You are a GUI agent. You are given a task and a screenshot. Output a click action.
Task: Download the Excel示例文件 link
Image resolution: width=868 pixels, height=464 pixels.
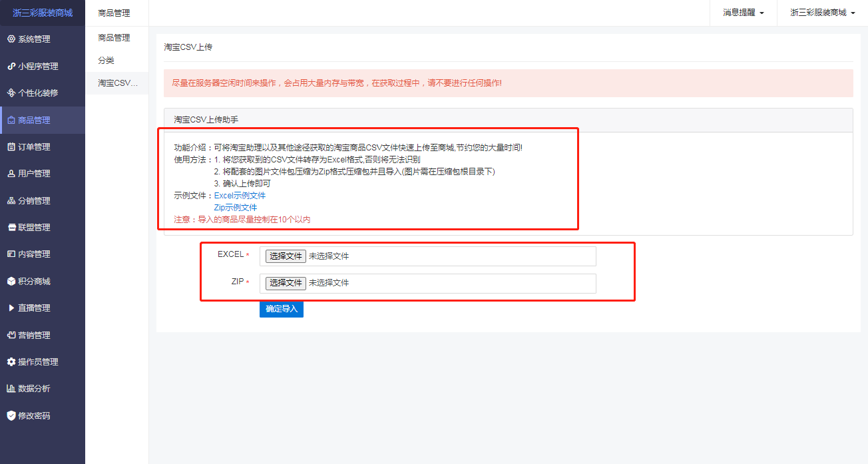point(240,196)
